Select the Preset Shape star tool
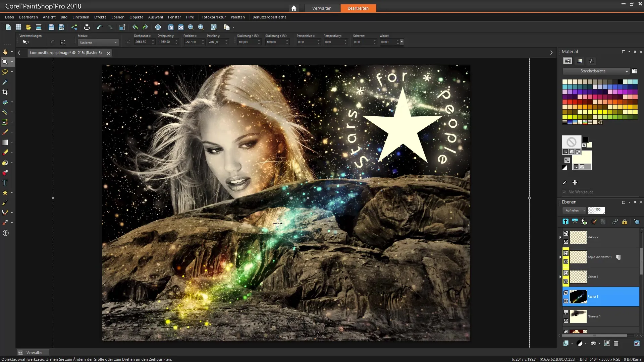This screenshot has width=644, height=362. (5, 193)
